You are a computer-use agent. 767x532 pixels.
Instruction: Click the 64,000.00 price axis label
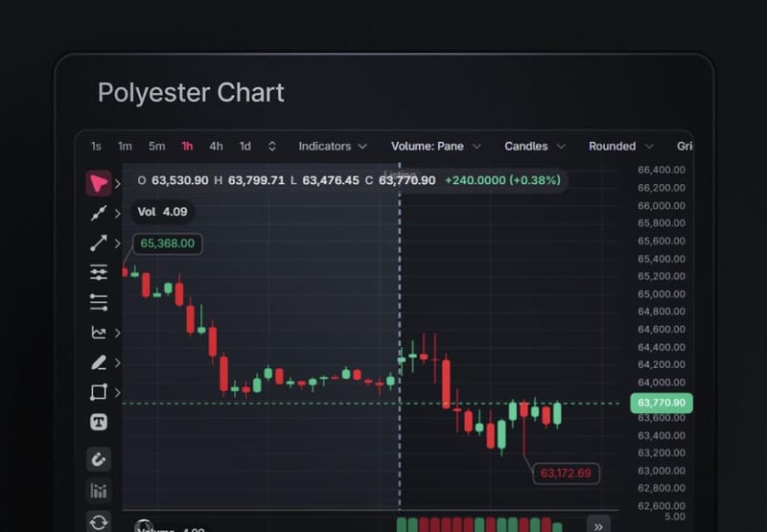pyautogui.click(x=662, y=382)
